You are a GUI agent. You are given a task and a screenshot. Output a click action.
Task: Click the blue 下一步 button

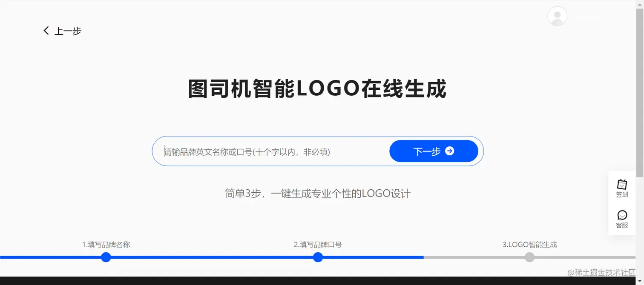434,151
